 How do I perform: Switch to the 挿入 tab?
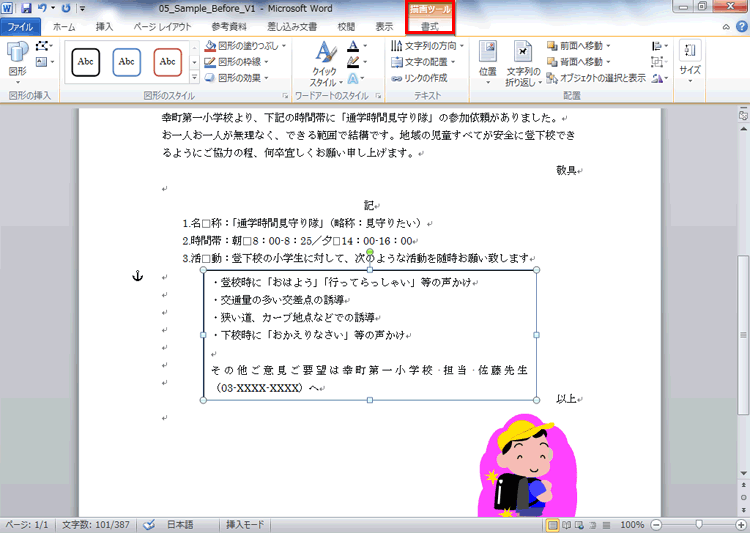click(104, 27)
